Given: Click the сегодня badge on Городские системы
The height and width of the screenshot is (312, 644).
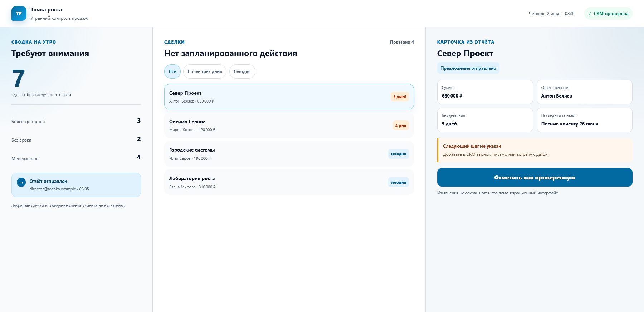Looking at the screenshot, I should (x=398, y=154).
